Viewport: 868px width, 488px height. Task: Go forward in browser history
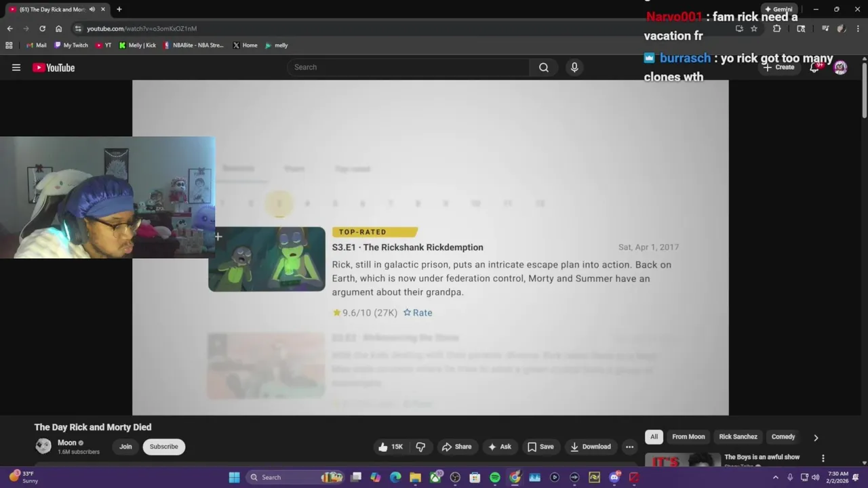[x=26, y=28]
